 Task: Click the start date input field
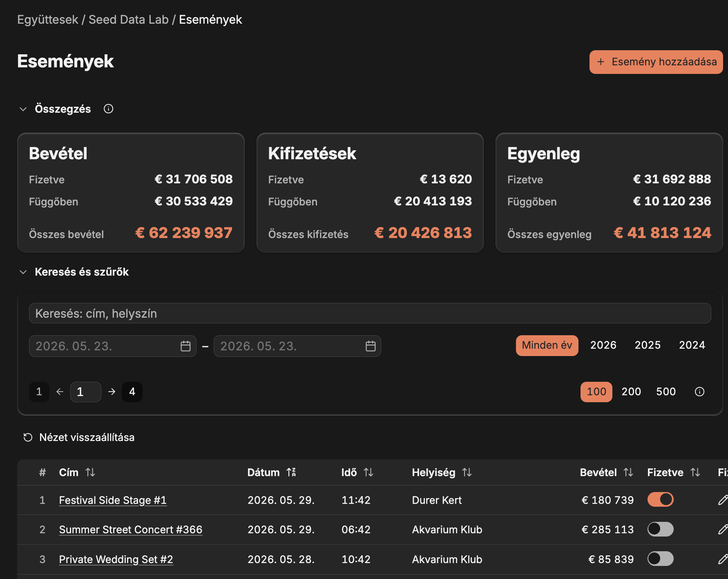(113, 346)
